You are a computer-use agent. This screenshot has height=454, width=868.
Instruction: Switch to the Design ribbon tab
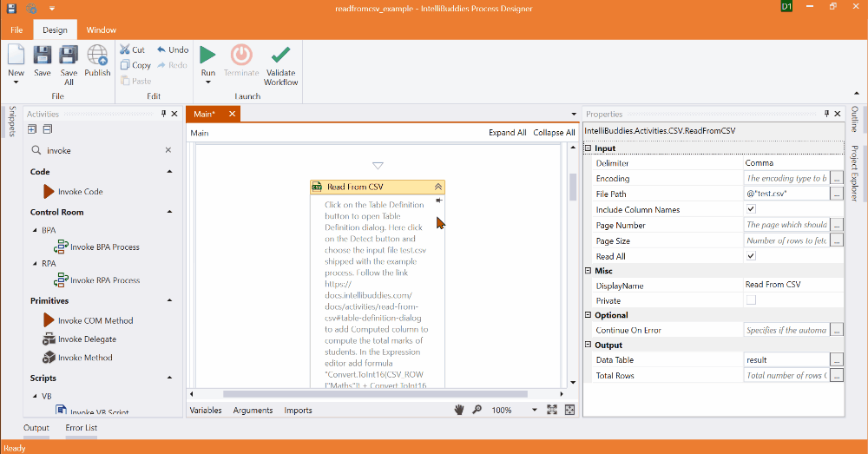(55, 30)
